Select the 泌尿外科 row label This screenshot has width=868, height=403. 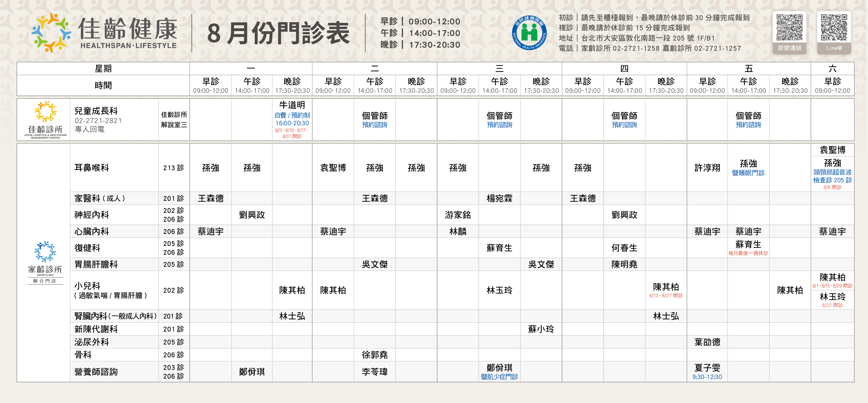pyautogui.click(x=92, y=342)
